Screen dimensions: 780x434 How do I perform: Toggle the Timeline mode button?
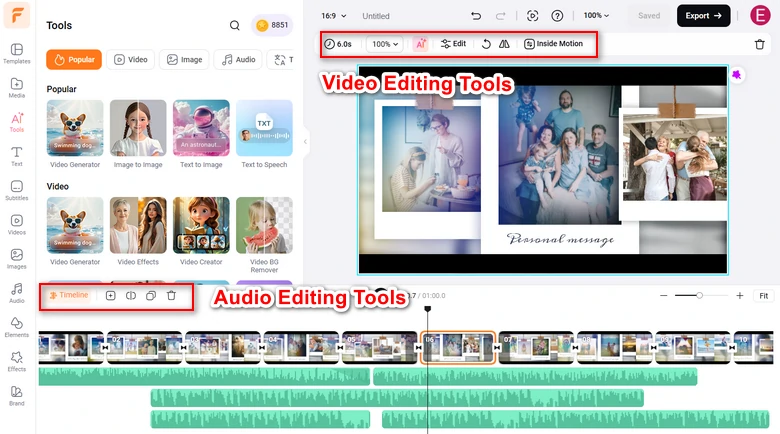[x=69, y=295]
